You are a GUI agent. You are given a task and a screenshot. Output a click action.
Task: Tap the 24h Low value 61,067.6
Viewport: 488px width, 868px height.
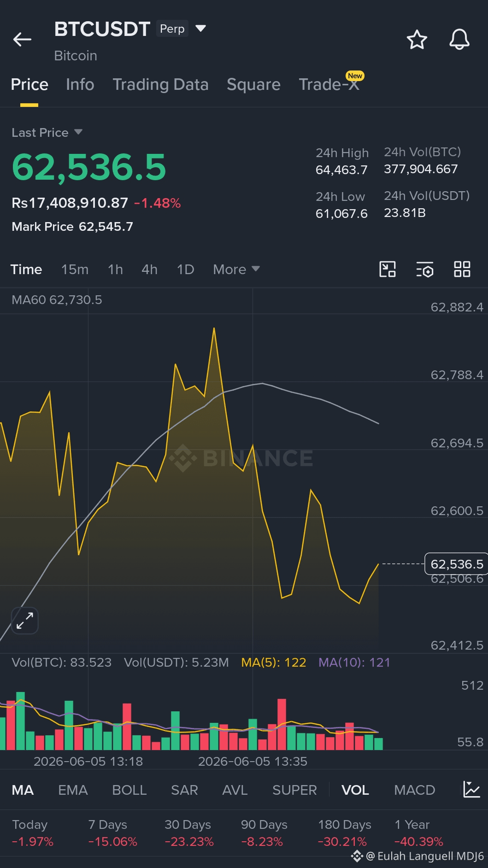click(x=341, y=214)
